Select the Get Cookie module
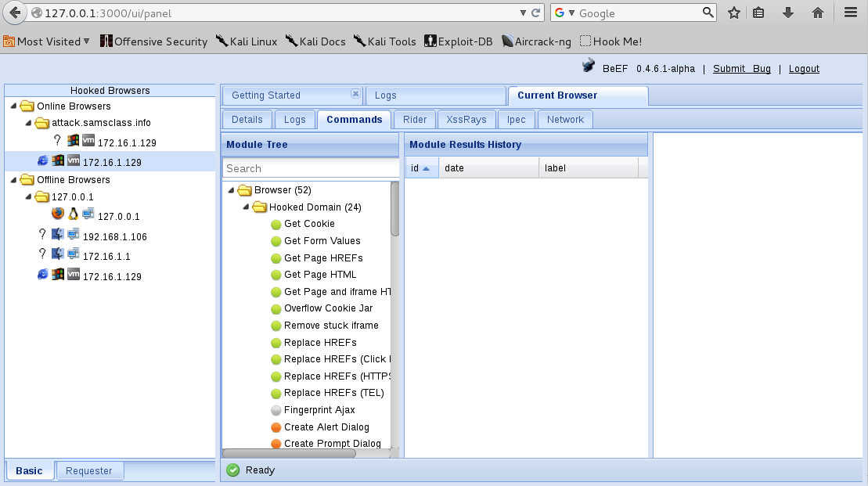The height and width of the screenshot is (486, 868). coord(309,224)
